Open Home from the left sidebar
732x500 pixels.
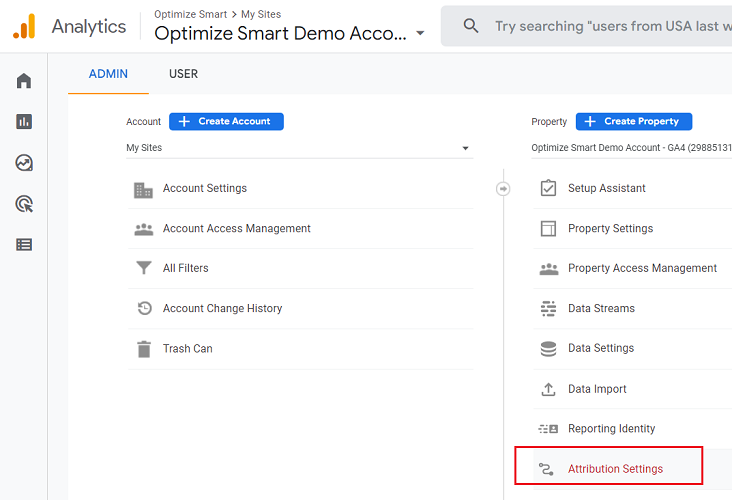[24, 81]
